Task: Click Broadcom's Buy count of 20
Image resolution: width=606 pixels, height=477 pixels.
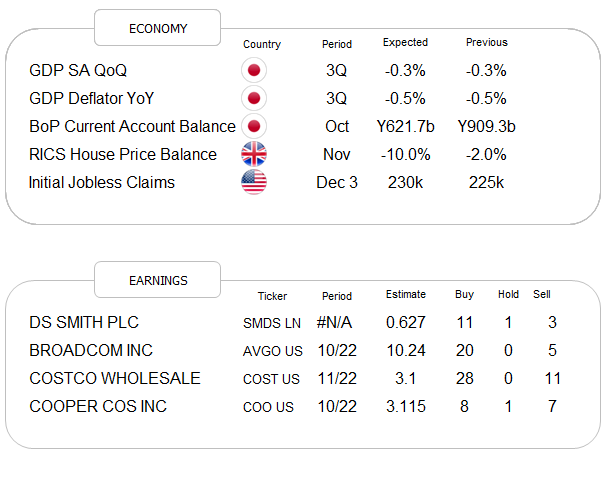Action: 465,351
